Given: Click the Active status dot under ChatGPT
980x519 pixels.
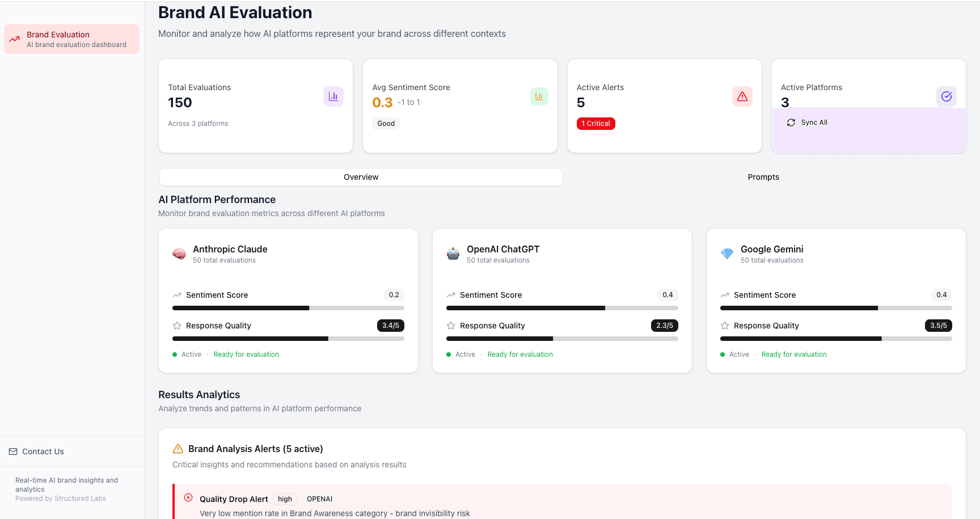Looking at the screenshot, I should pyautogui.click(x=449, y=354).
